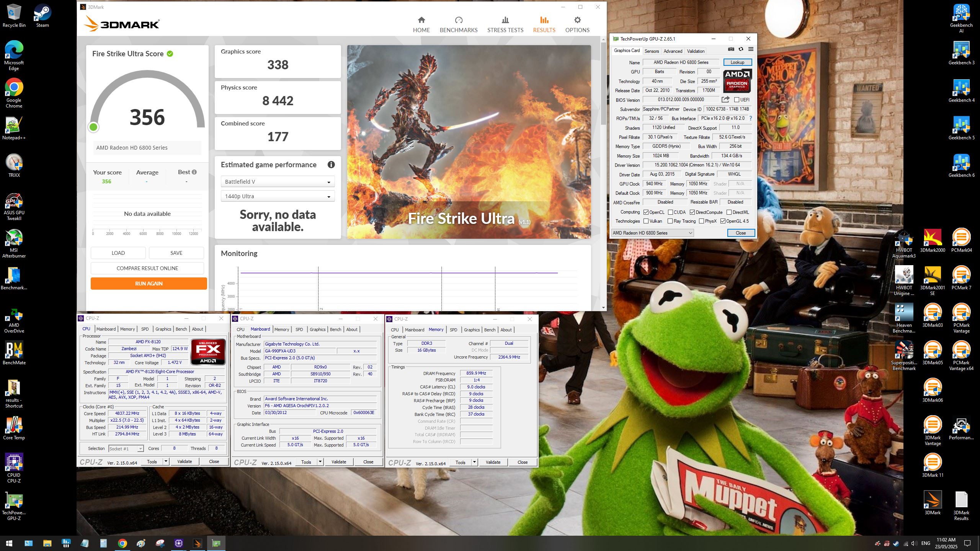Launch 3DMark2000 desktop shortcut
This screenshot has width=980, height=551.
tap(933, 241)
